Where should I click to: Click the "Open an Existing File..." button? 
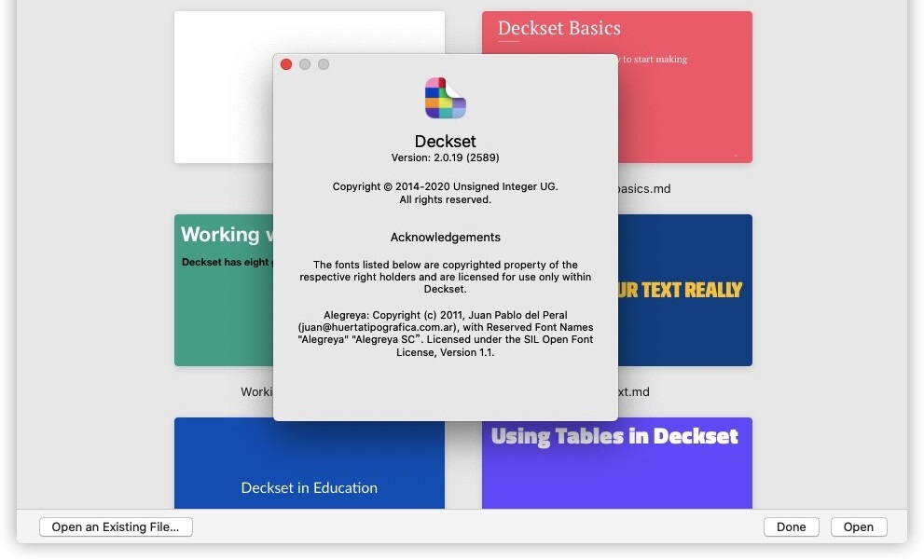point(116,526)
